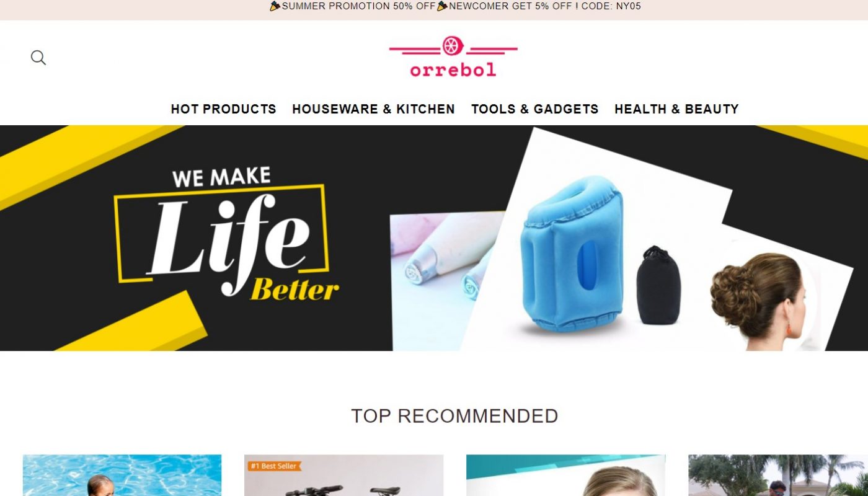Screen dimensions: 868x496
Task: Click the yellow Better text on banner
Action: click(x=294, y=290)
